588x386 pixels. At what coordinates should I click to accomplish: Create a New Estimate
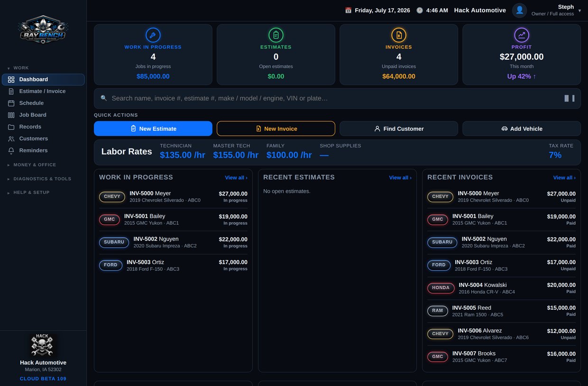(153, 129)
